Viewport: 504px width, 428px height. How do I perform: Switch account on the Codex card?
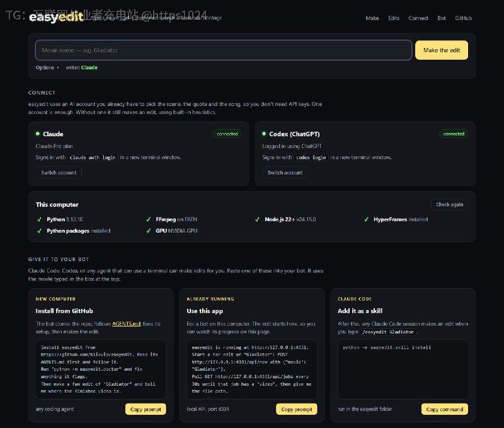tap(285, 173)
